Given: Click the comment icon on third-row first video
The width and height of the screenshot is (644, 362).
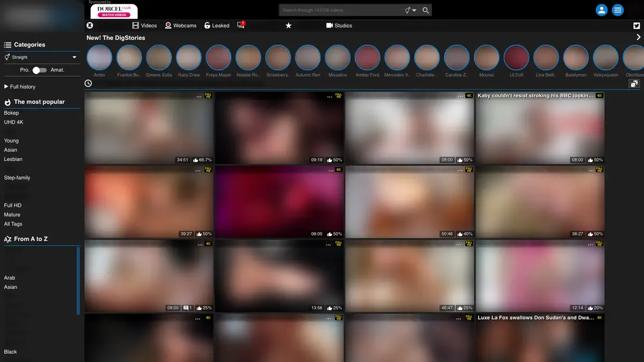Looking at the screenshot, I should [188, 308].
